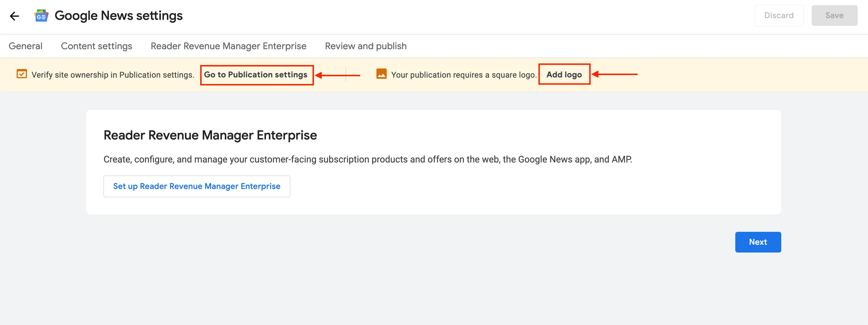Click the Discard button
The height and width of the screenshot is (325, 868).
[x=779, y=16]
